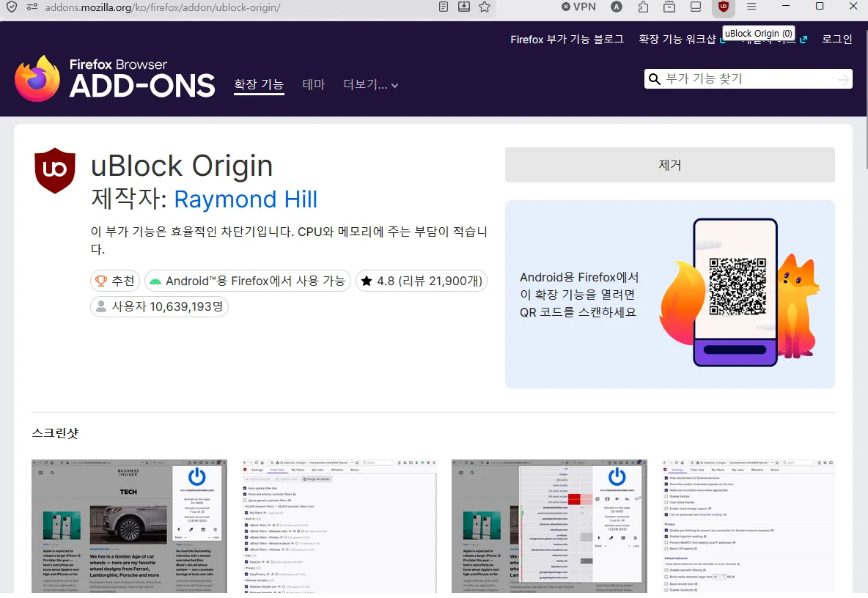The height and width of the screenshot is (598, 868).
Task: Open 'Firefox 부가 기능 블로그' link
Action: 567,40
